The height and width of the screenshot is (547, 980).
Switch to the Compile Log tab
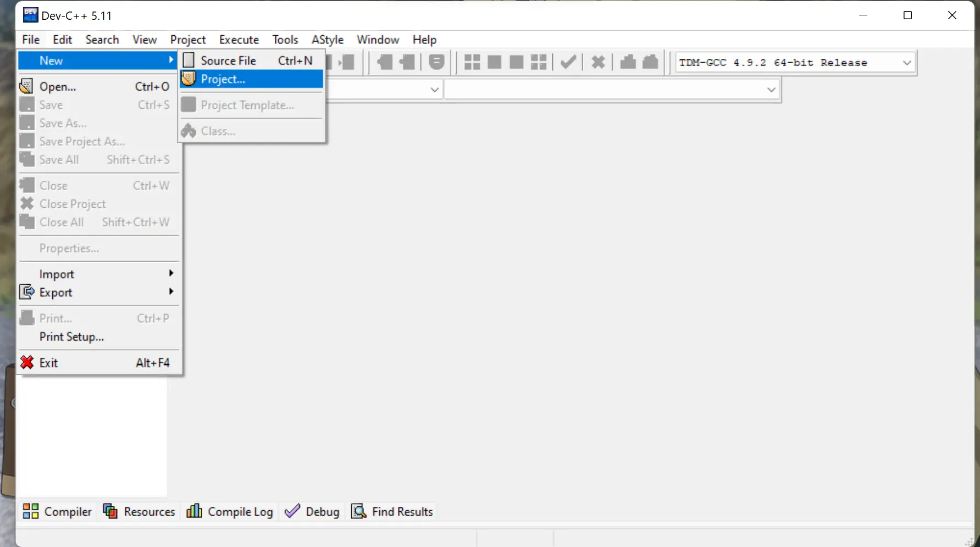(230, 511)
